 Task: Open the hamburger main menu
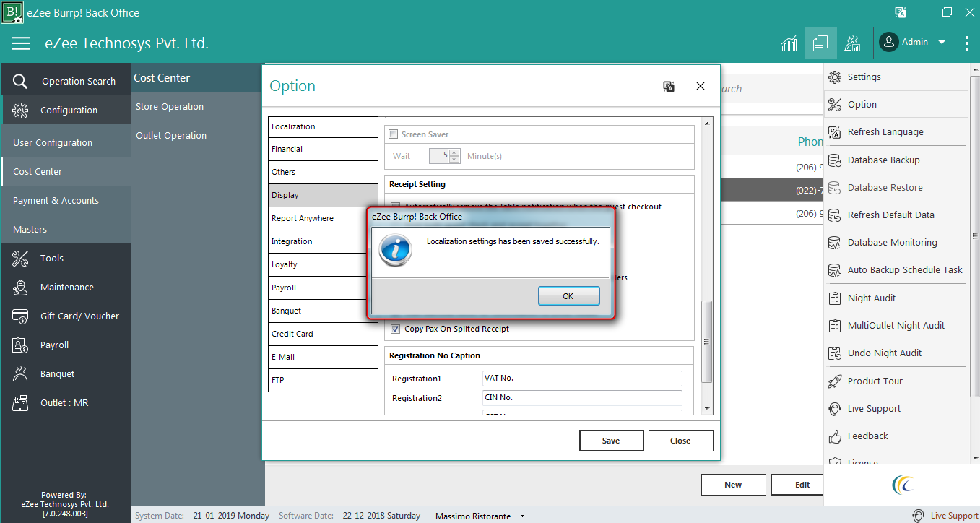tap(21, 43)
